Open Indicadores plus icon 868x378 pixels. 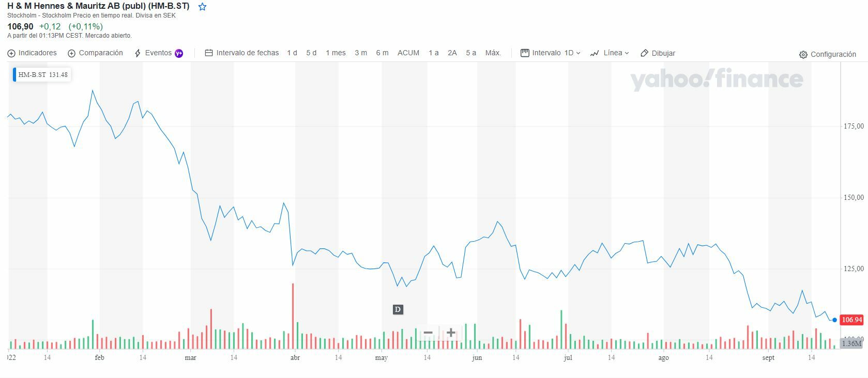pyautogui.click(x=11, y=53)
